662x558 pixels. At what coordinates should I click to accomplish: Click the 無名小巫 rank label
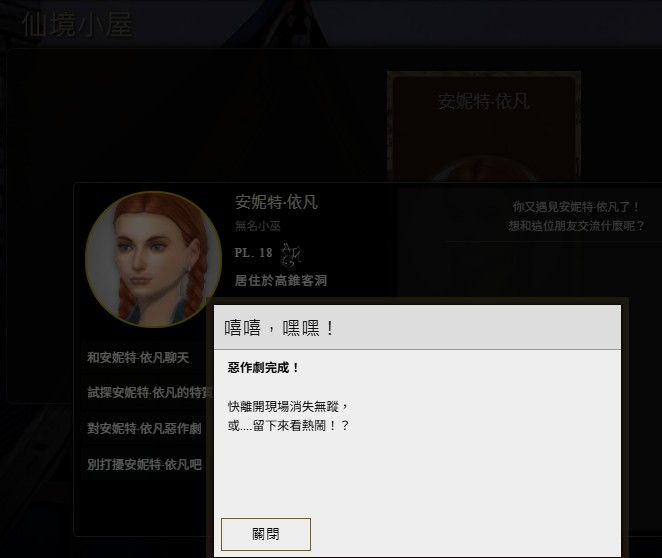point(258,226)
